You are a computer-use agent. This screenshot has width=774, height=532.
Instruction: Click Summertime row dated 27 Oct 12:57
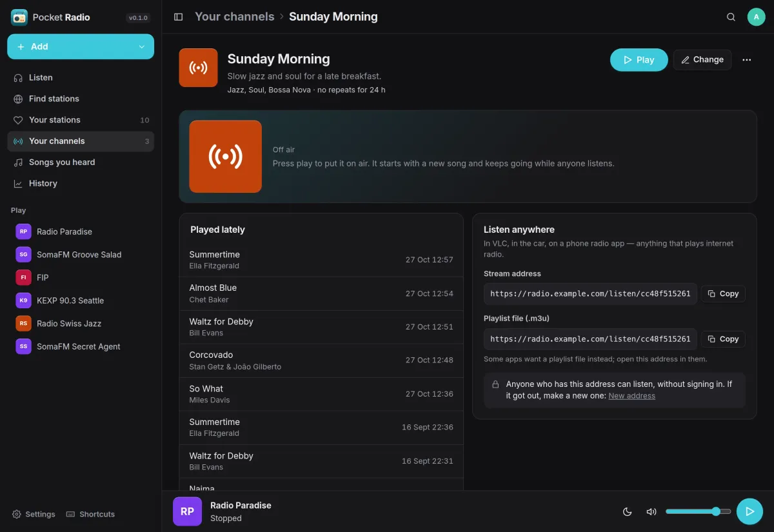tap(321, 260)
